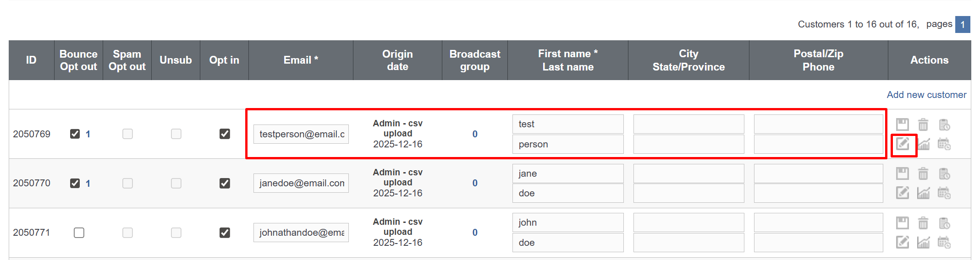View statistics chart icon for customer 2050770
This screenshot has width=980, height=260.
[923, 193]
